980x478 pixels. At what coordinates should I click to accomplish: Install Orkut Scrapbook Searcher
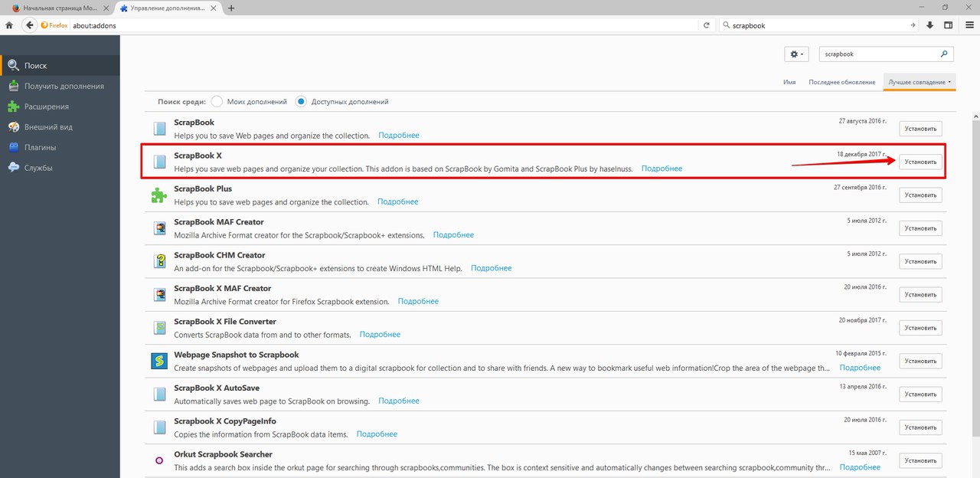920,460
